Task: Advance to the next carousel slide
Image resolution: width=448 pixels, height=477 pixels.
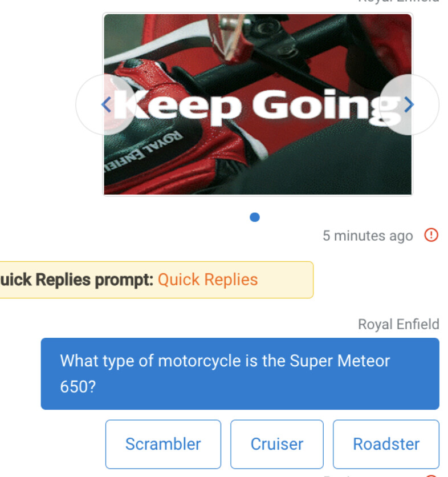Action: point(409,104)
